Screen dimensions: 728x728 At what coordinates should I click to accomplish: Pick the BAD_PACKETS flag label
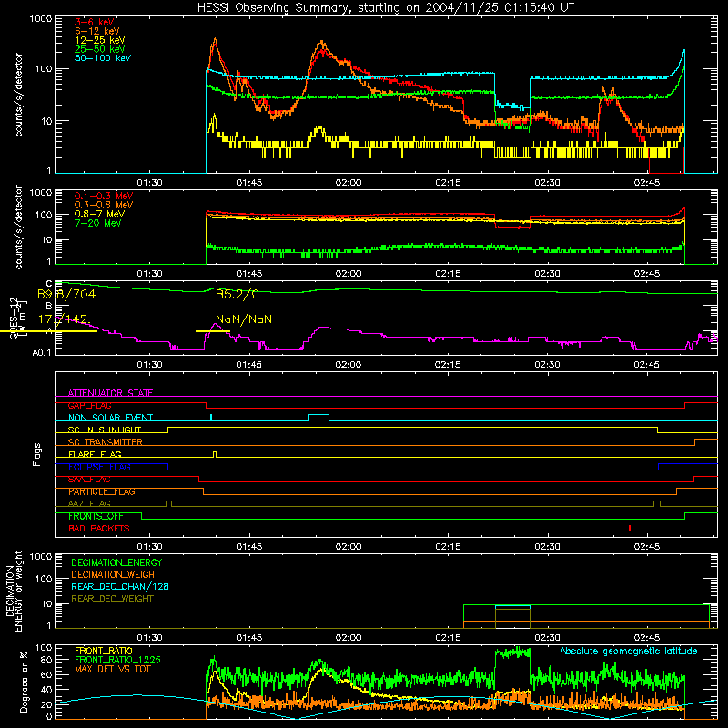99,528
